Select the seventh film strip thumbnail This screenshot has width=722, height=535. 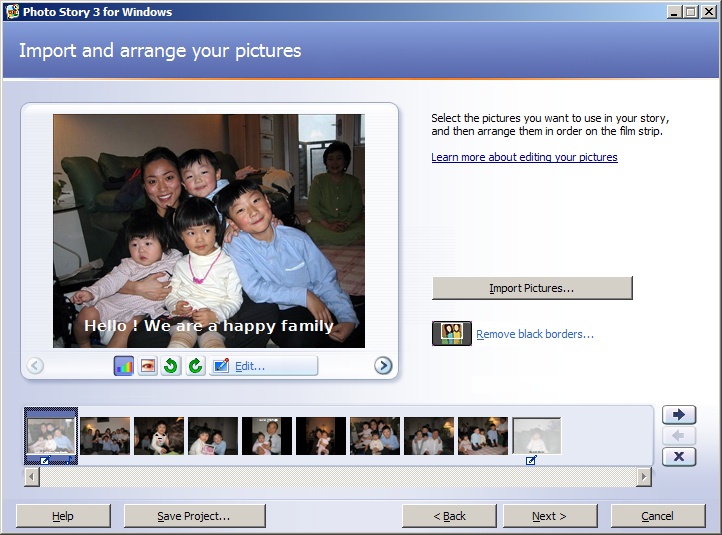click(375, 436)
